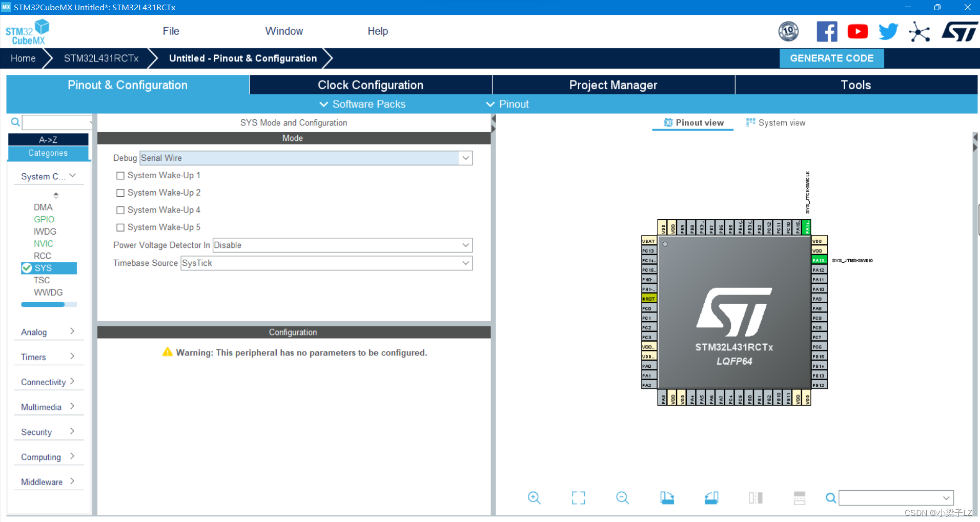The width and height of the screenshot is (980, 522).
Task: Open the Power Voltage Detector In dropdown
Action: (x=465, y=245)
